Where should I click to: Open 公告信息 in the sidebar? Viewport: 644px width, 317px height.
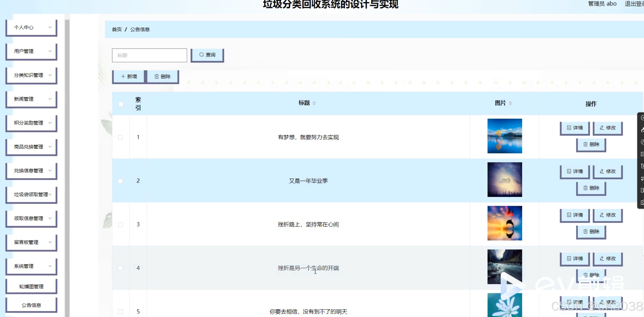(x=32, y=305)
